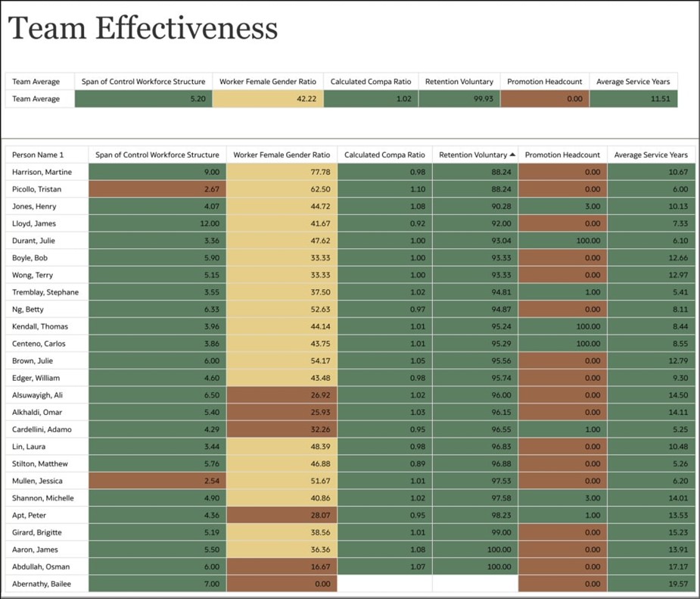Viewport: 700px width, 599px height.
Task: Click the Person Name 1 column header
Action: click(39, 154)
